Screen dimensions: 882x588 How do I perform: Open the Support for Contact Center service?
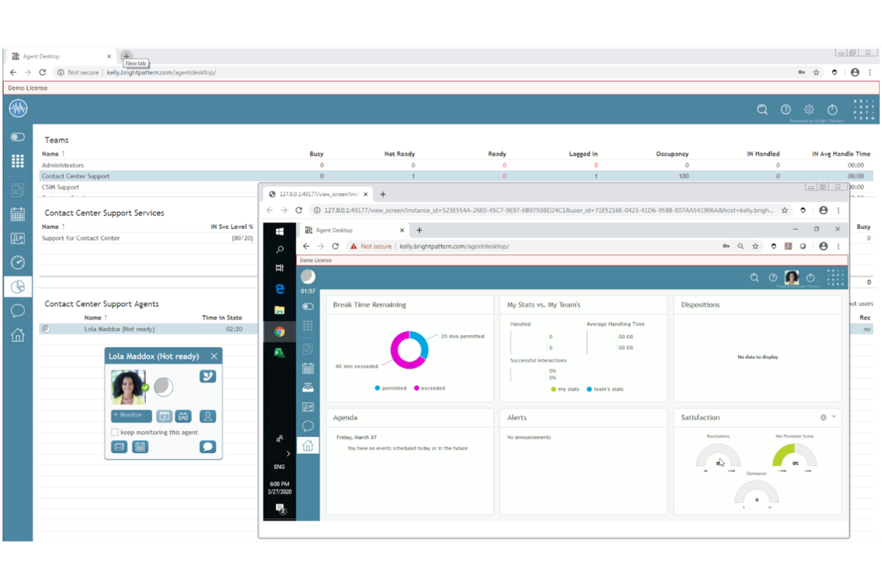[x=80, y=238]
